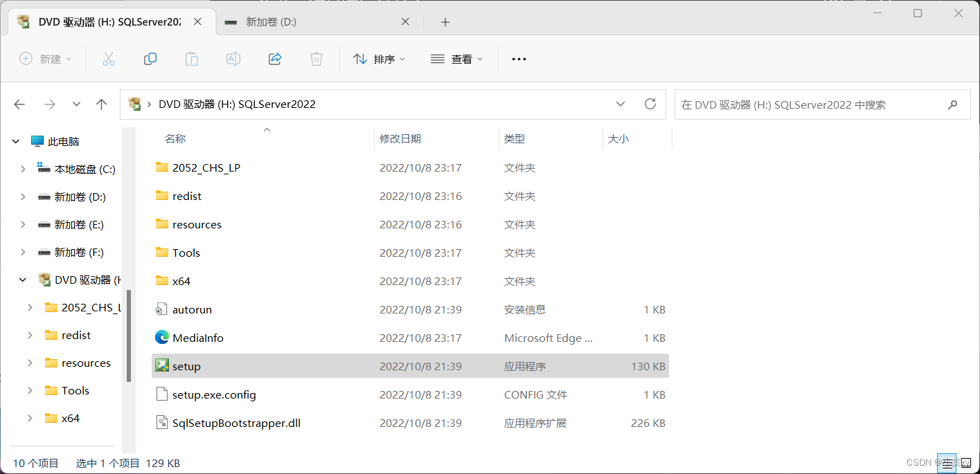This screenshot has height=474, width=980.
Task: Click the navigation pane vertical scrollbar
Action: click(x=129, y=336)
